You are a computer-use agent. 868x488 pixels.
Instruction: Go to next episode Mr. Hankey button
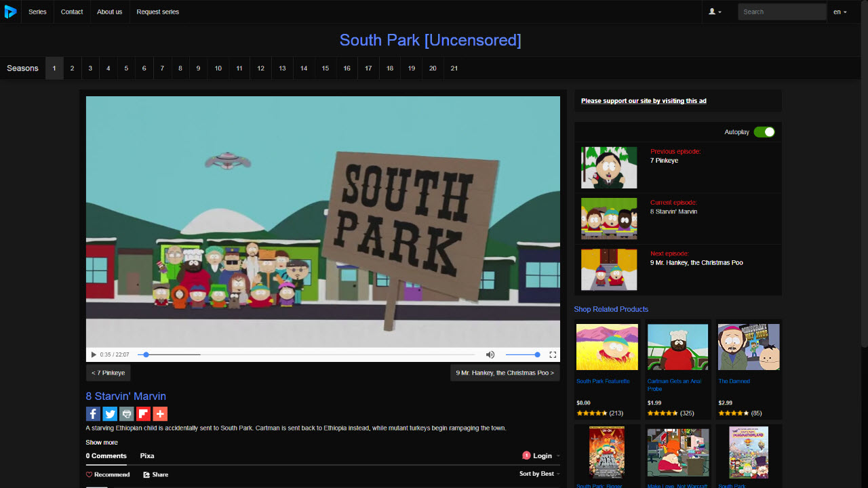click(505, 373)
